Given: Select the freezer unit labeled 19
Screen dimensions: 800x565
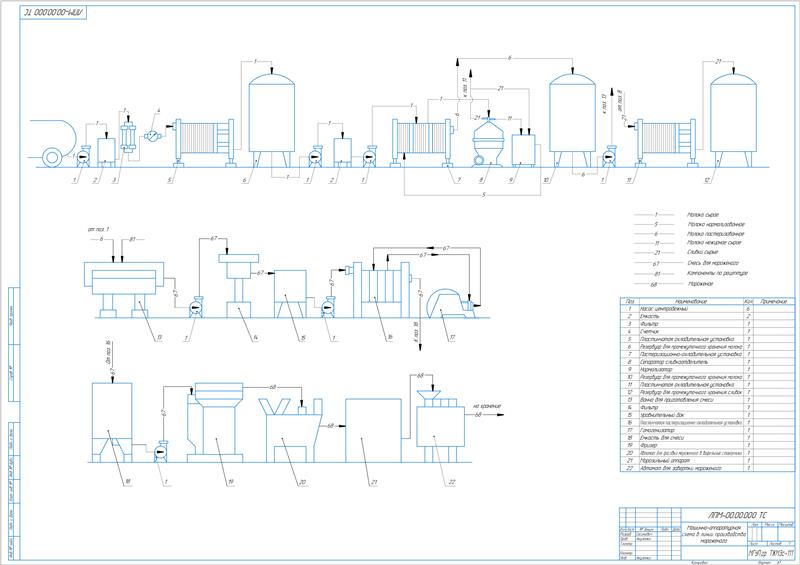Looking at the screenshot, I should [215, 423].
